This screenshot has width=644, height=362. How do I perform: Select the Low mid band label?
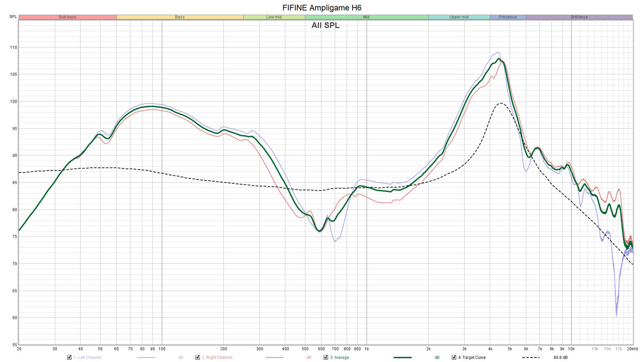[x=274, y=17]
